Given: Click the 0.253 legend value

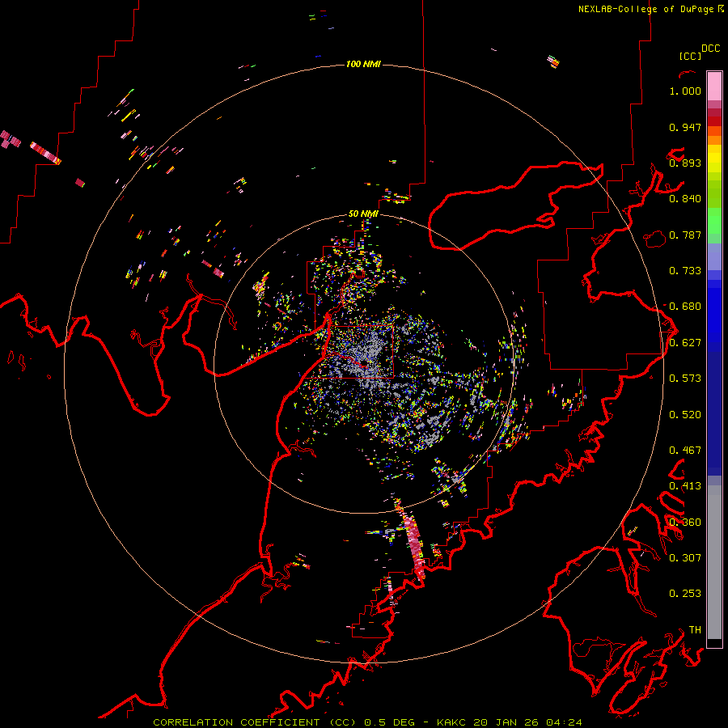Looking at the screenshot, I should point(685,594).
